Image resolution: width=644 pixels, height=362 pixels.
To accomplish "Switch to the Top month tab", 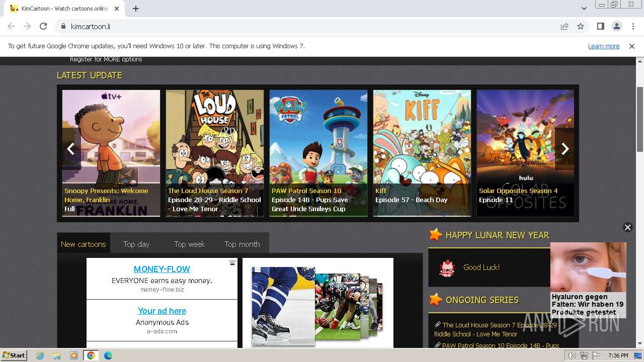I will tap(242, 244).
